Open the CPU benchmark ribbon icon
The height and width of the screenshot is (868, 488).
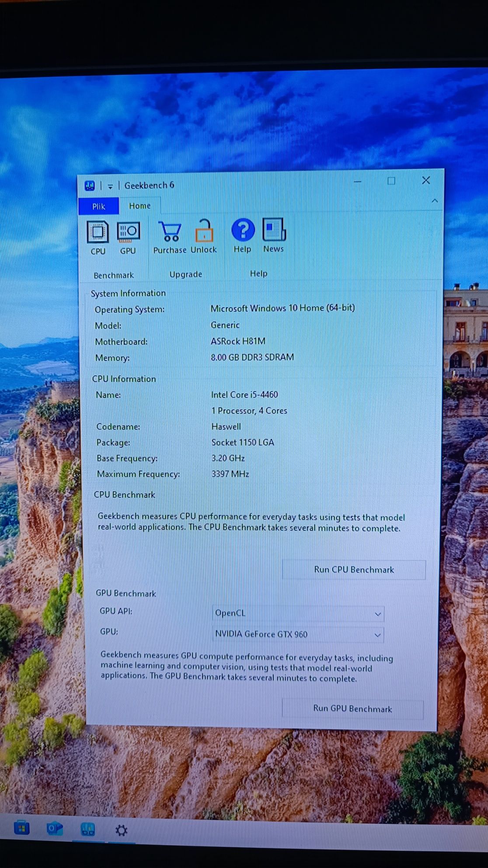[98, 238]
